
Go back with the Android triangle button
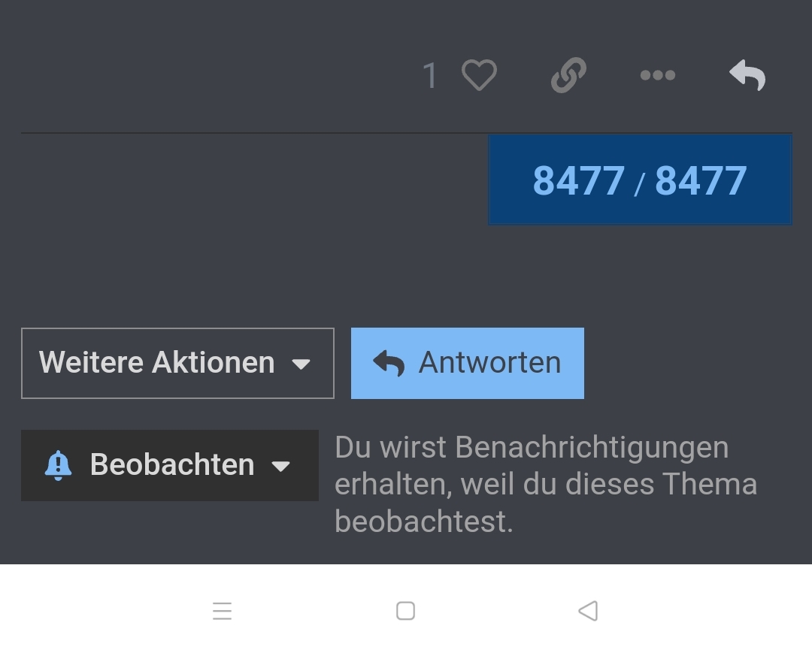(x=588, y=611)
